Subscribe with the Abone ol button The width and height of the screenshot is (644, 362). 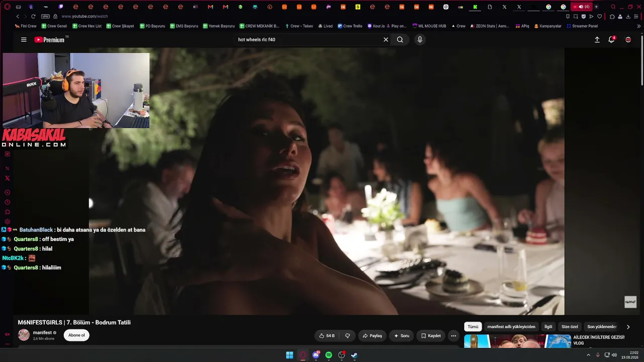[x=76, y=335]
